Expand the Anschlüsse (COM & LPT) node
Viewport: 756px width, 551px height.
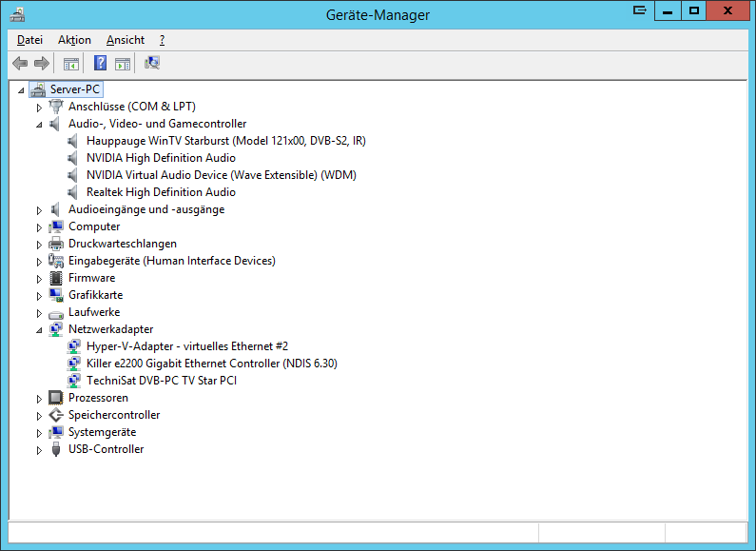click(39, 107)
